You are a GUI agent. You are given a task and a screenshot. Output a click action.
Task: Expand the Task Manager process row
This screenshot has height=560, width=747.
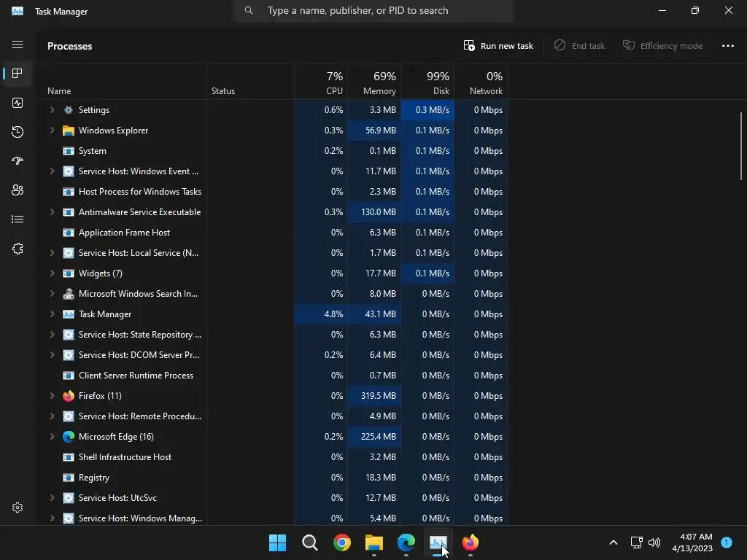[x=52, y=314]
